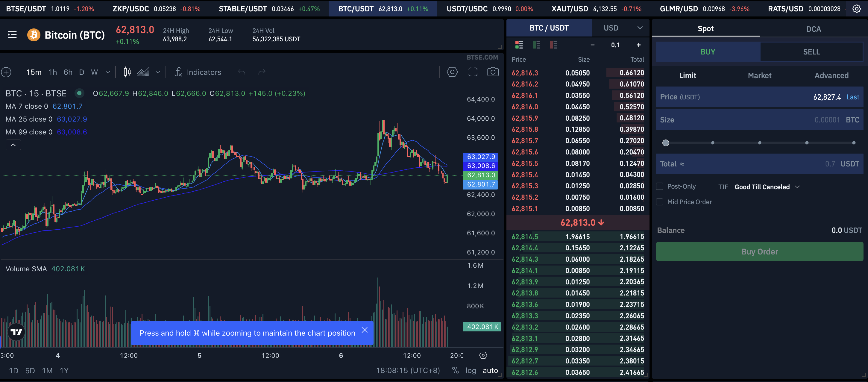
Task: Select the daily D timeframe
Action: [x=81, y=72]
